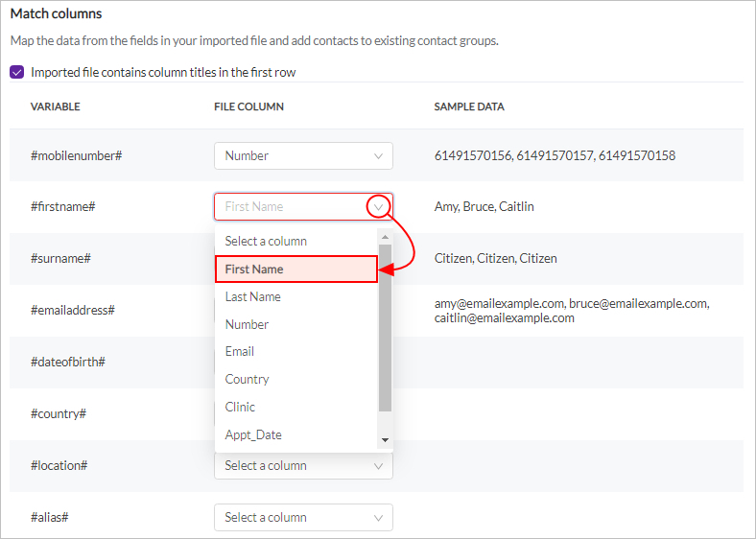
Task: Uncheck 'Imported file contains column titles' checkbox
Action: click(x=17, y=72)
